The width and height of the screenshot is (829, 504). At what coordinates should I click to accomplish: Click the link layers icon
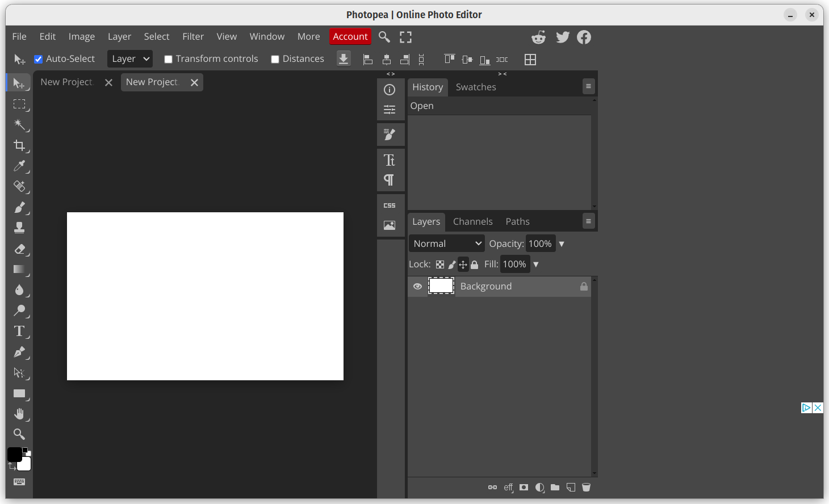click(492, 488)
